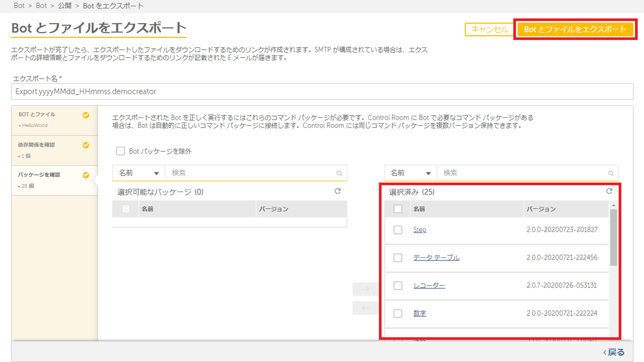Click the checkmark beside BOT とファイル step
The image size is (644, 362).
86,115
